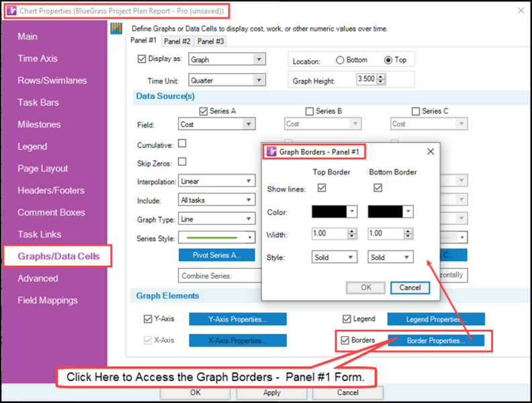Image resolution: width=532 pixels, height=403 pixels.
Task: Click the graph bars icon beside the description
Action: 116,28
